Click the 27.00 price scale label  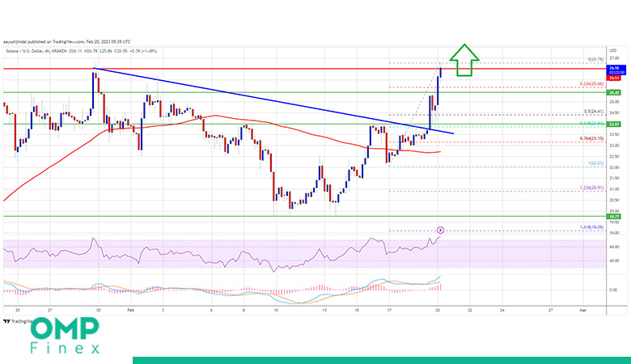tap(614, 58)
